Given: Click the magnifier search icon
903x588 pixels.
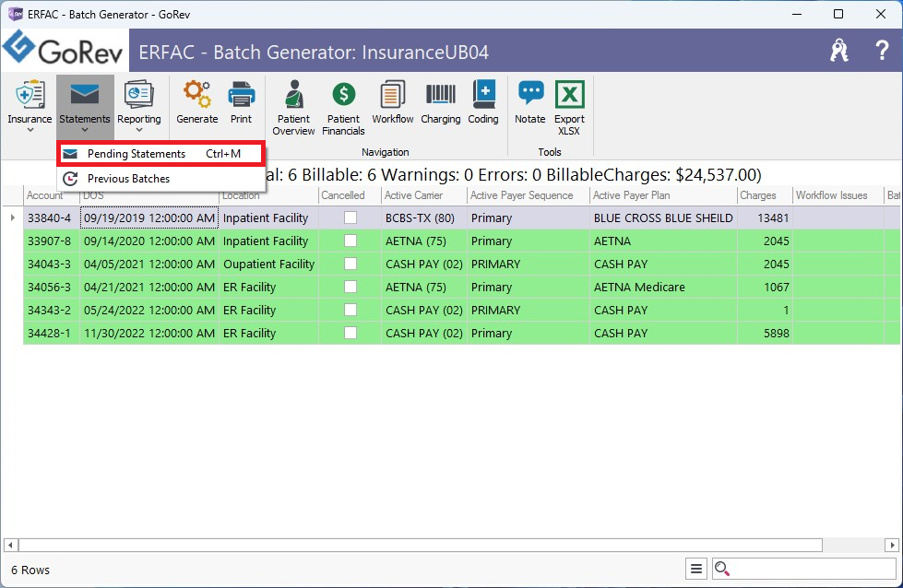Looking at the screenshot, I should coord(721,569).
